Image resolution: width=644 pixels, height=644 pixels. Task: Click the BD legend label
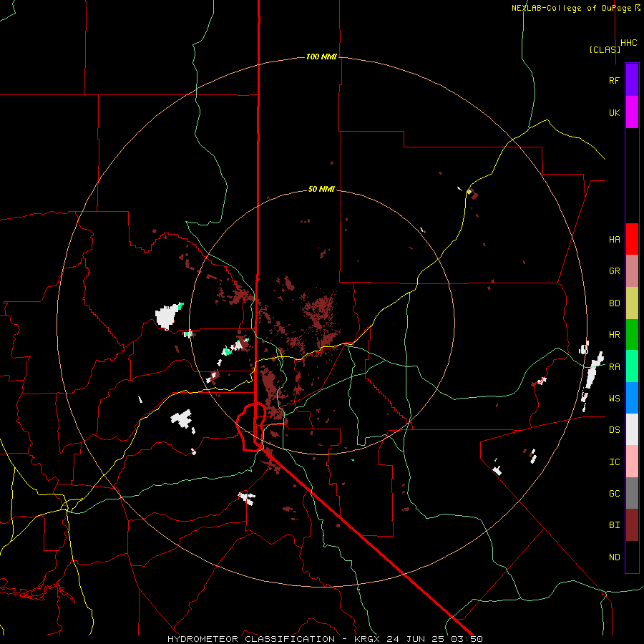click(x=614, y=303)
